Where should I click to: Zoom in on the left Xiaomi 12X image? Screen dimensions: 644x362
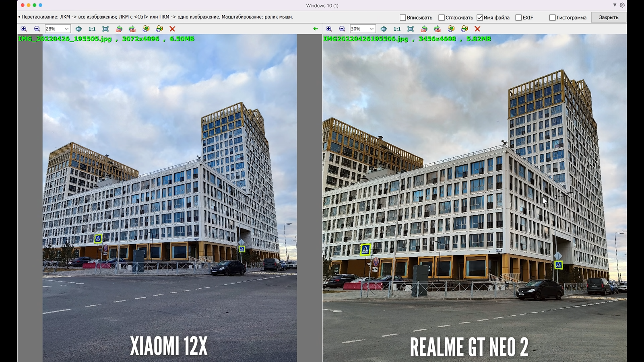click(x=24, y=29)
